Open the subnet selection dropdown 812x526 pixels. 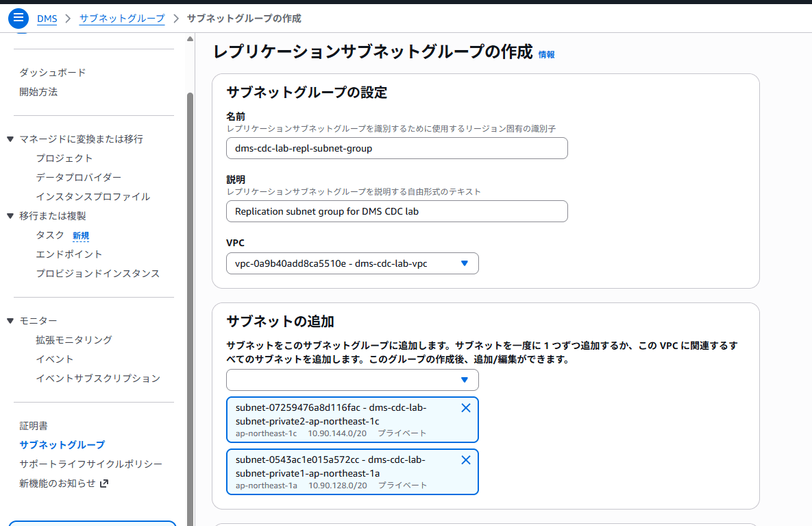352,380
